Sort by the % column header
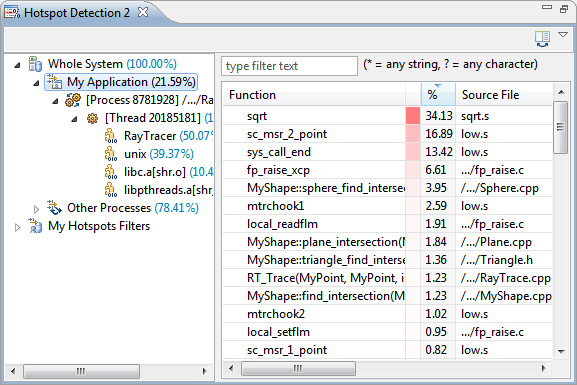The width and height of the screenshot is (577, 385). pos(438,95)
